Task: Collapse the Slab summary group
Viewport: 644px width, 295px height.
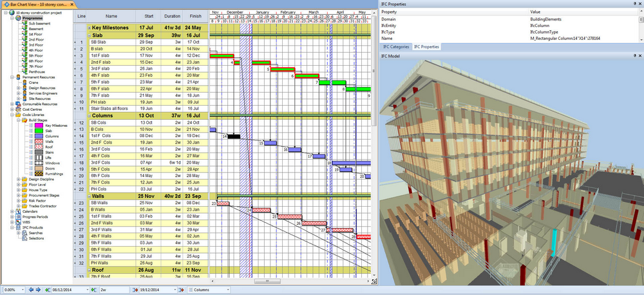Action: (89, 36)
